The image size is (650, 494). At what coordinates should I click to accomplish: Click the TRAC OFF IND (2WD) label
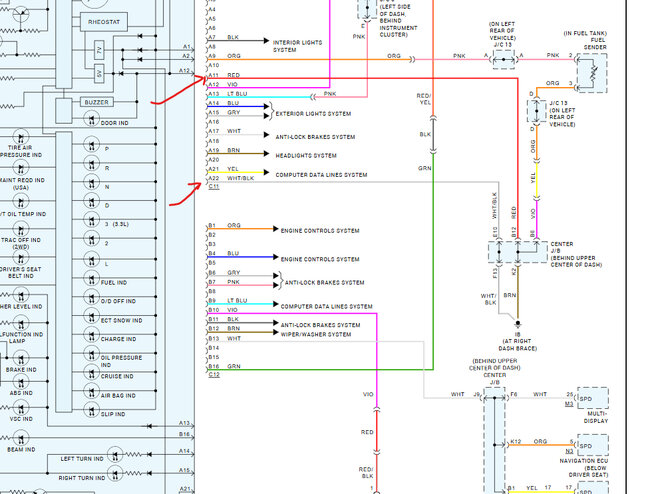pos(21,243)
